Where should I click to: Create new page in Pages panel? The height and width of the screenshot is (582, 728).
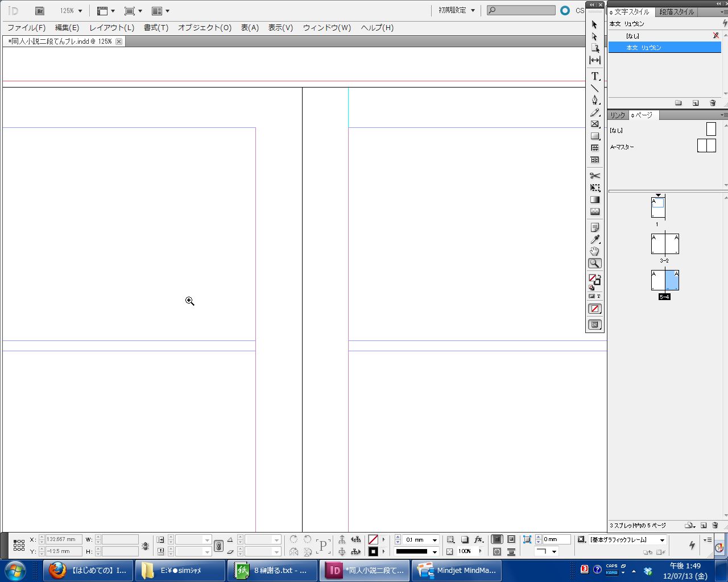[704, 526]
